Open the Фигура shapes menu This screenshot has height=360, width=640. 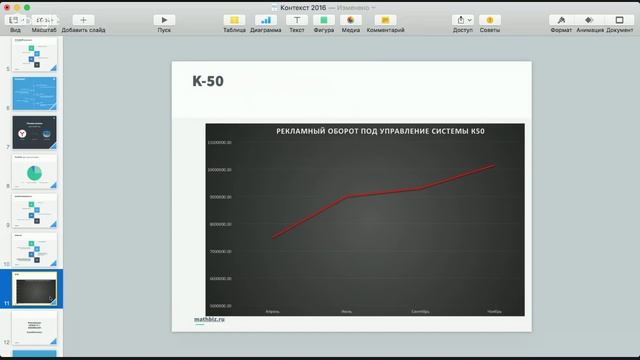[x=324, y=20]
